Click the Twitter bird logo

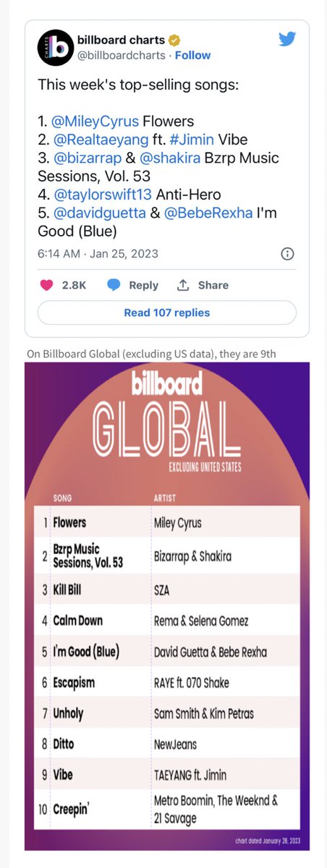click(x=287, y=38)
